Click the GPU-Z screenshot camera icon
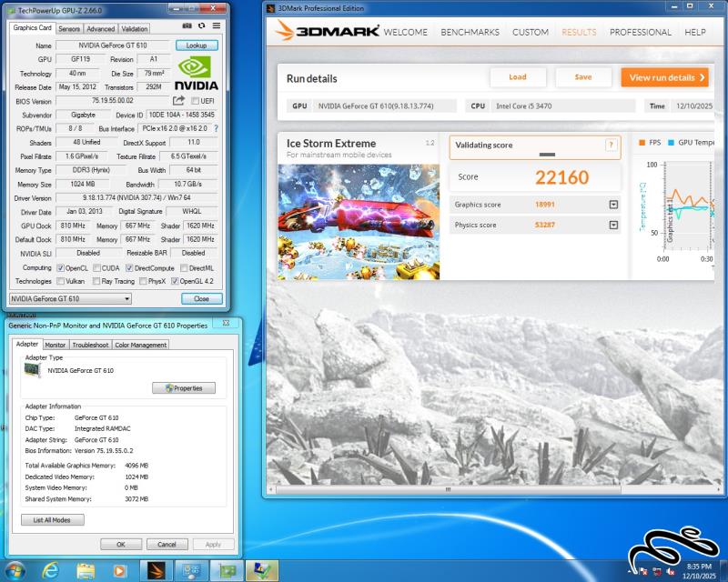This screenshot has height=582, width=728. [187, 26]
